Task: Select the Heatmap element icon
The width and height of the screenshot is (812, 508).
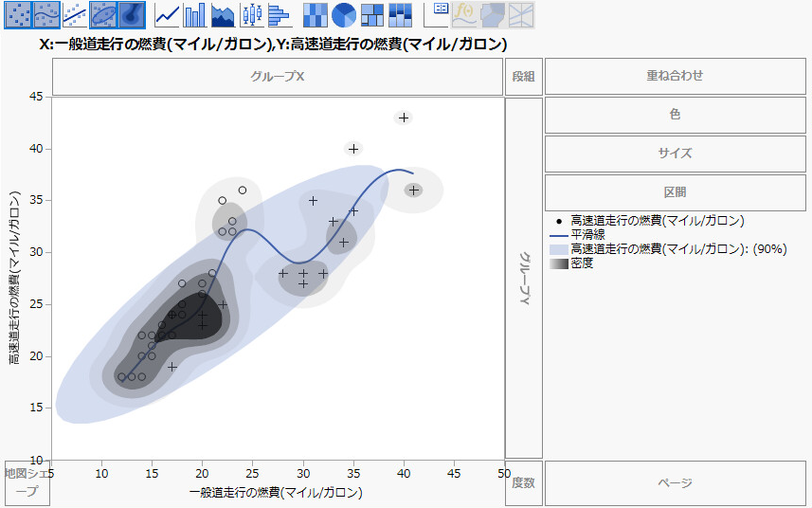Action: coord(315,14)
